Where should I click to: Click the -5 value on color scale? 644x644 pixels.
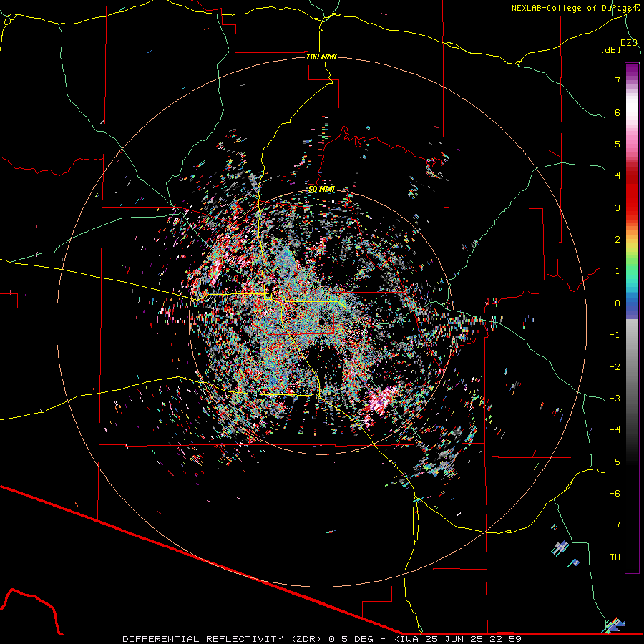point(615,462)
